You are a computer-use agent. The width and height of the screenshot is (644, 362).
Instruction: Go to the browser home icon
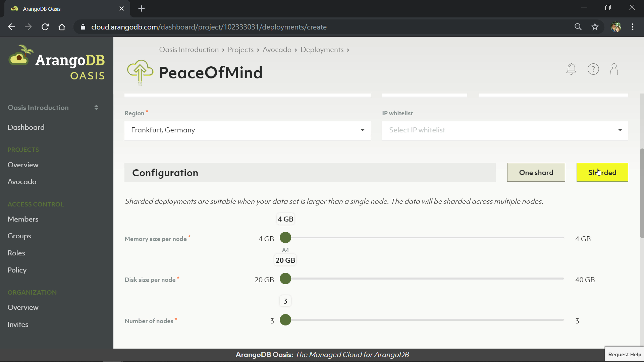[62, 27]
